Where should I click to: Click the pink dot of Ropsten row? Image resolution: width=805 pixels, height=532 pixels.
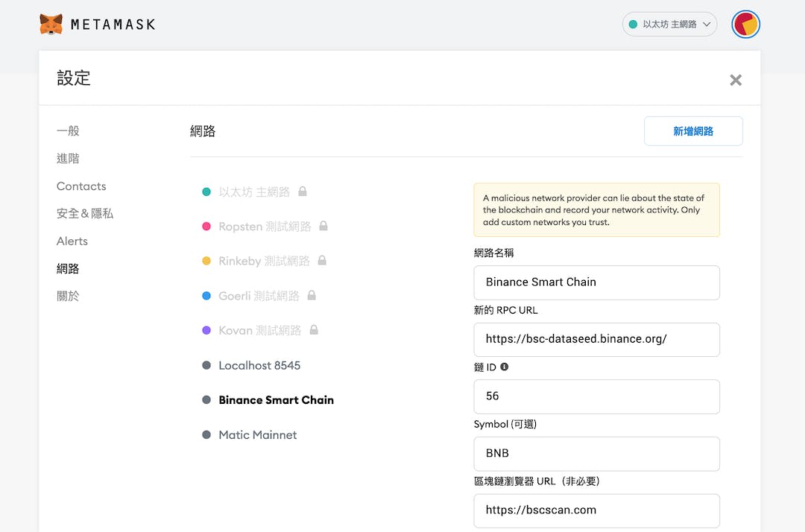[206, 227]
